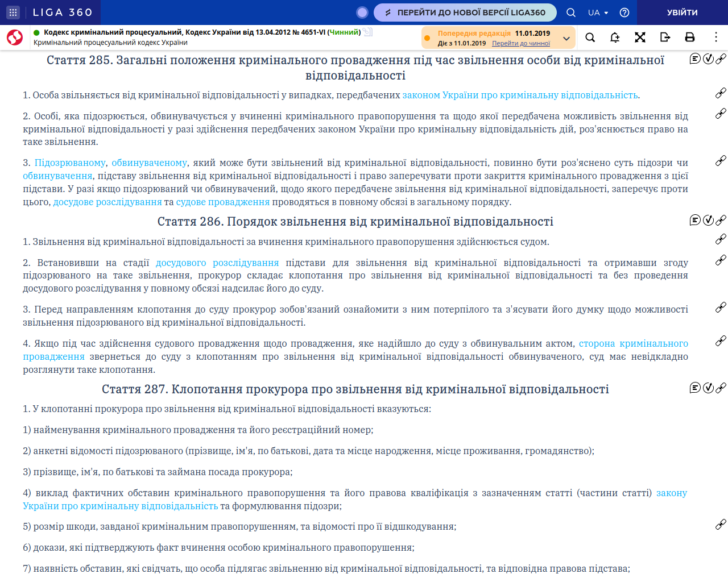Screen dimensions: 728x582
Task: Open the UA language dropdown
Action: click(x=598, y=13)
